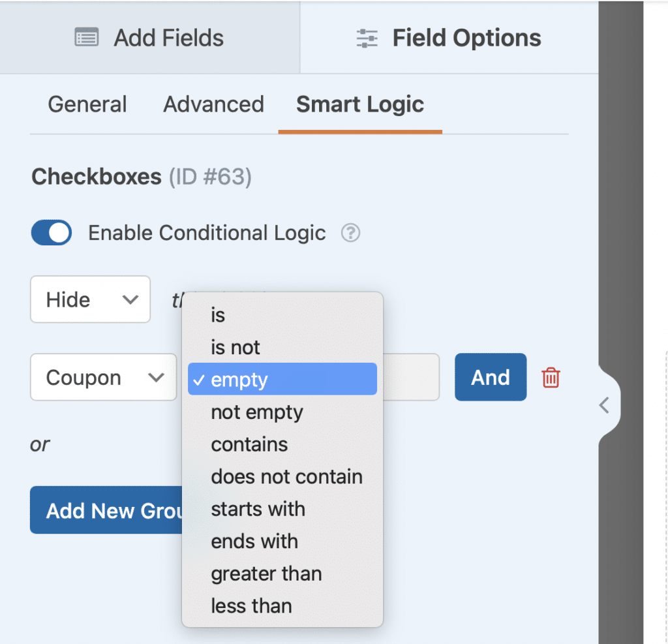668x644 pixels.
Task: Select 'not empty' in the operator menu
Action: pyautogui.click(x=257, y=412)
